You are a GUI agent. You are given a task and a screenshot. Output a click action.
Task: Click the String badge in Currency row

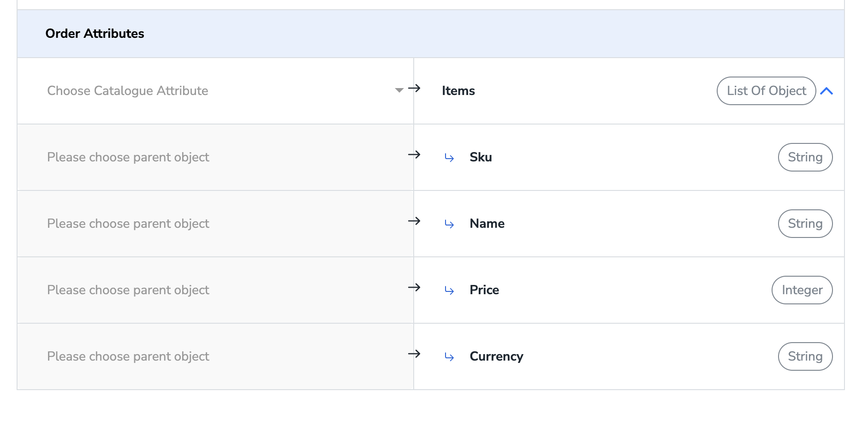coord(805,356)
